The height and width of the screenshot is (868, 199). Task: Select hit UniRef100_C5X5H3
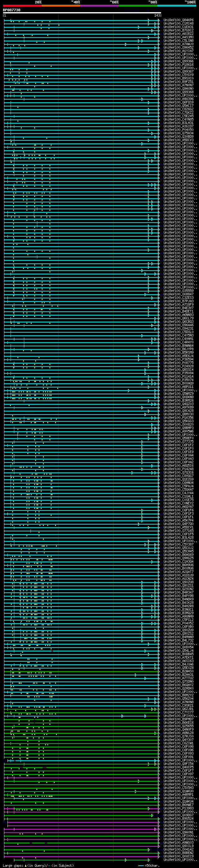pos(178,788)
